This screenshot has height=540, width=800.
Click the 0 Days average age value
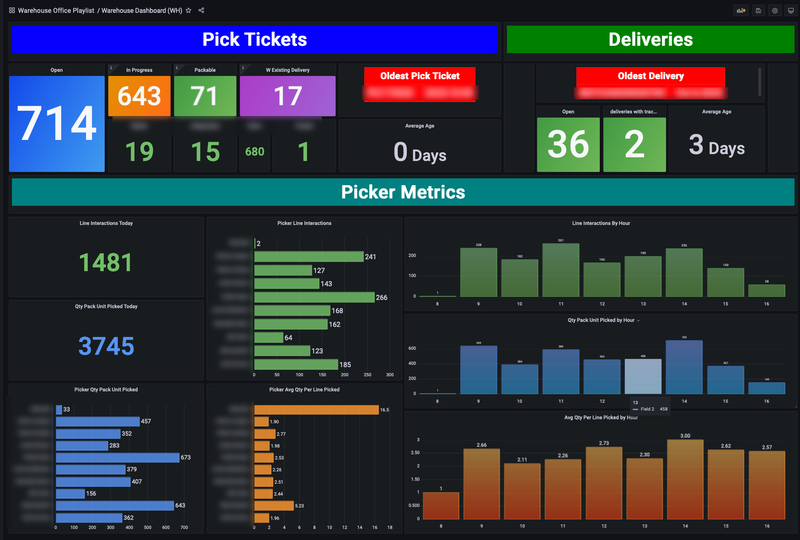point(420,152)
